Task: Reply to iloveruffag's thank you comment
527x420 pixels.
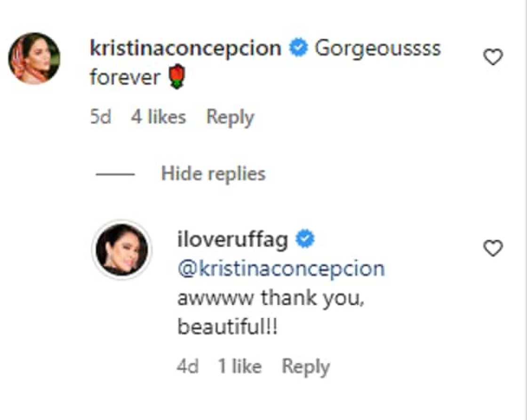Action: pyautogui.click(x=305, y=367)
